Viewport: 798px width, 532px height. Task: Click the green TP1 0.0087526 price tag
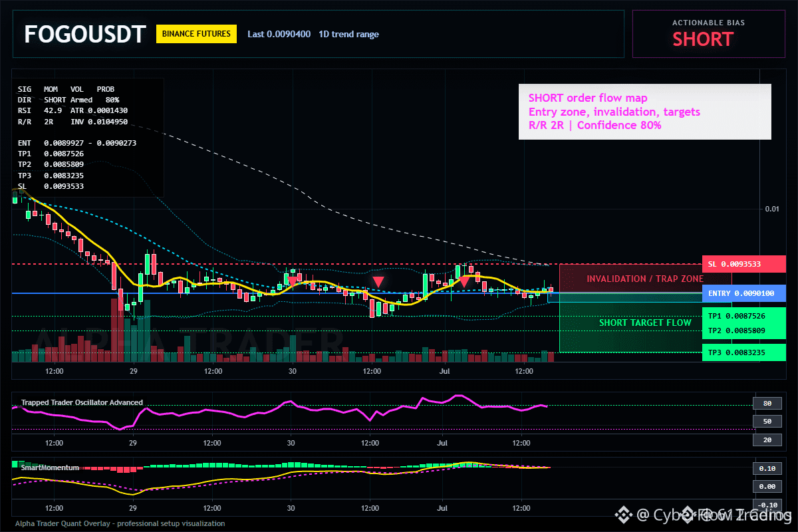743,317
